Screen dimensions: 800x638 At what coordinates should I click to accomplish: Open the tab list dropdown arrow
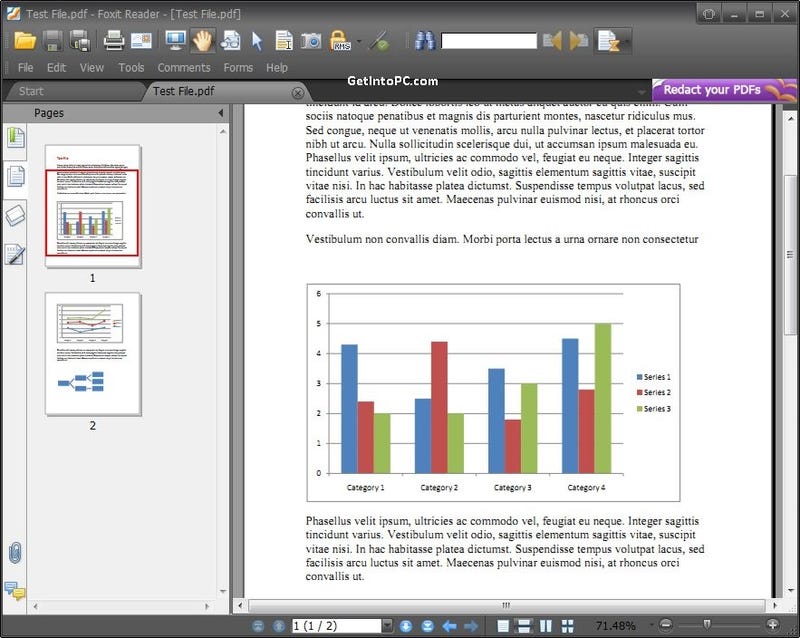[641, 92]
